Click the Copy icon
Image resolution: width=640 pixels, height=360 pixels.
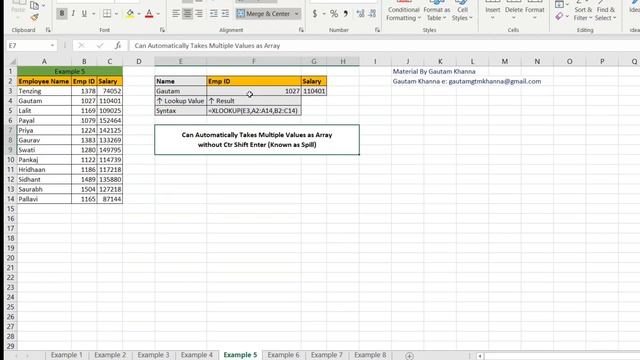coord(35,5)
